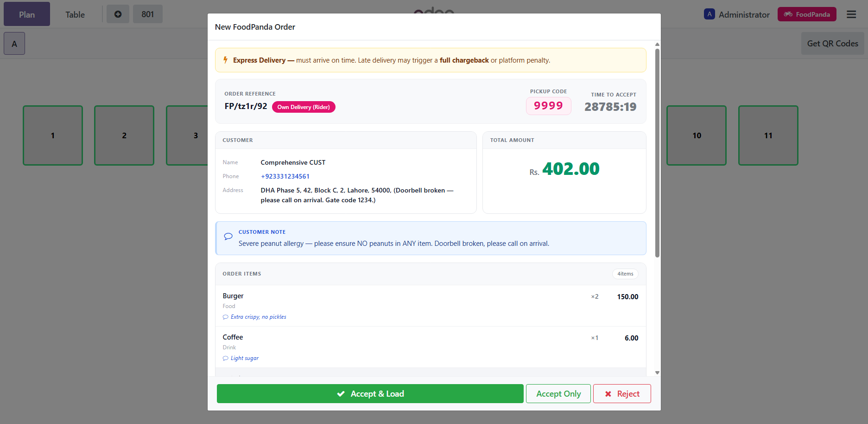Click the note icon beside Extra crispy
This screenshot has width=868, height=424.
(226, 317)
